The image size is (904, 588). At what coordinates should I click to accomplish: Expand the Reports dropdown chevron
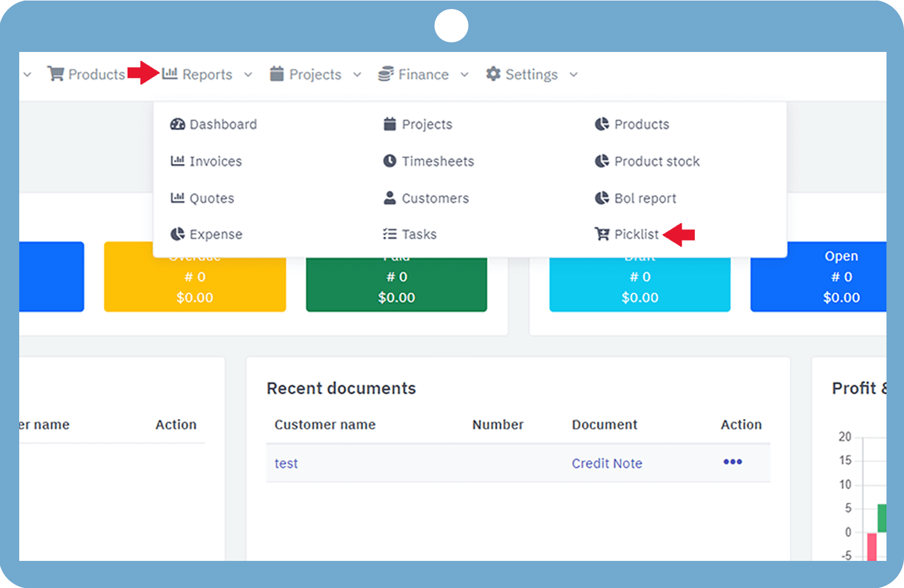(x=247, y=75)
